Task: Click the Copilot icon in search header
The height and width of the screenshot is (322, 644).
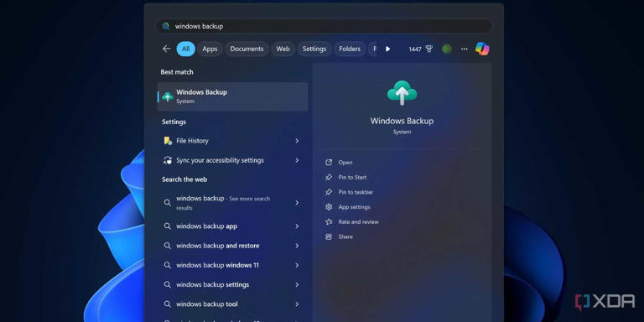Action: [482, 49]
